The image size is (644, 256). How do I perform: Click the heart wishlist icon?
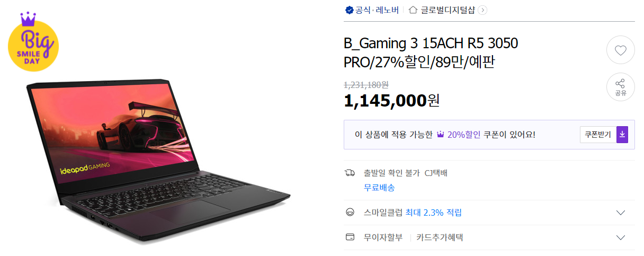(x=620, y=50)
